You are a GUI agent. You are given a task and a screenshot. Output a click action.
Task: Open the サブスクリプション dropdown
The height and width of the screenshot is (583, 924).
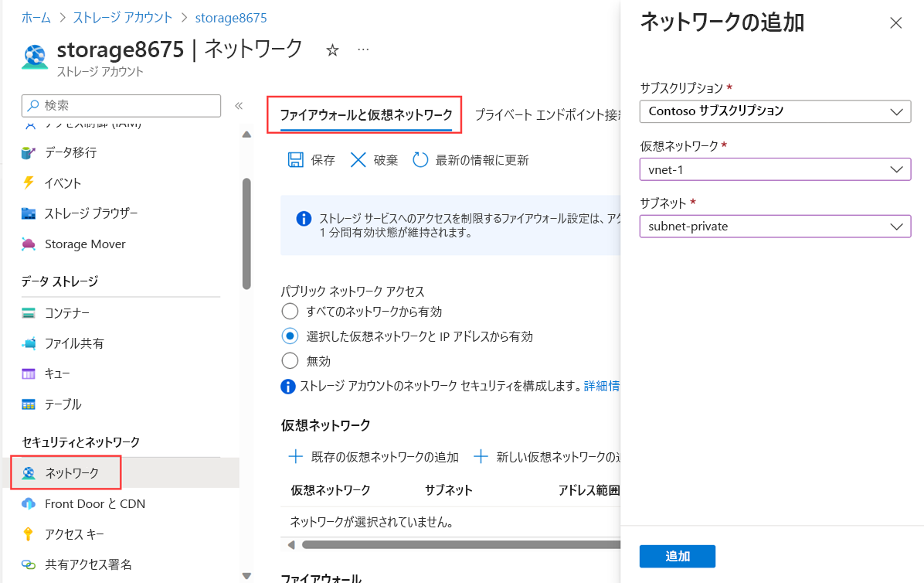coord(775,111)
